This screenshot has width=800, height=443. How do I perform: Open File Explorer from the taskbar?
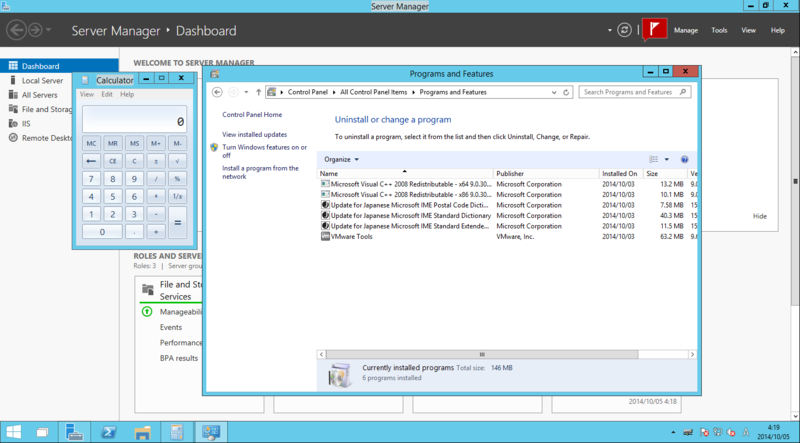[x=142, y=432]
